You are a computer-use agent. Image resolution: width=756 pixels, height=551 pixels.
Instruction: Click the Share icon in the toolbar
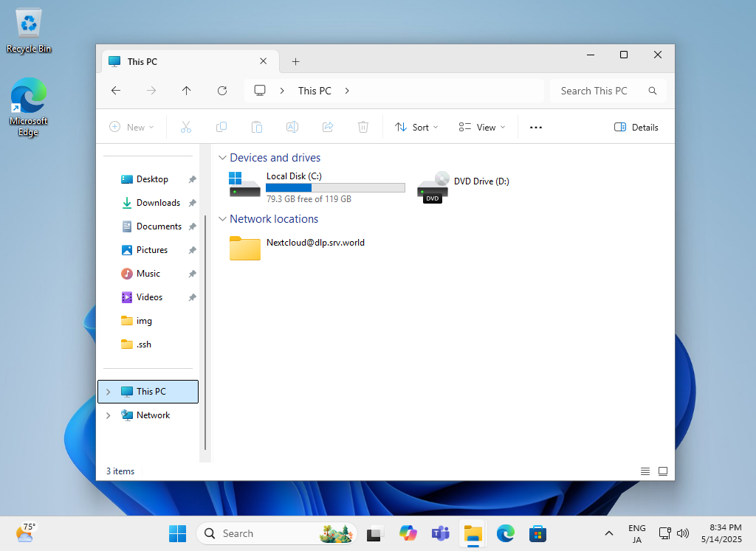328,127
